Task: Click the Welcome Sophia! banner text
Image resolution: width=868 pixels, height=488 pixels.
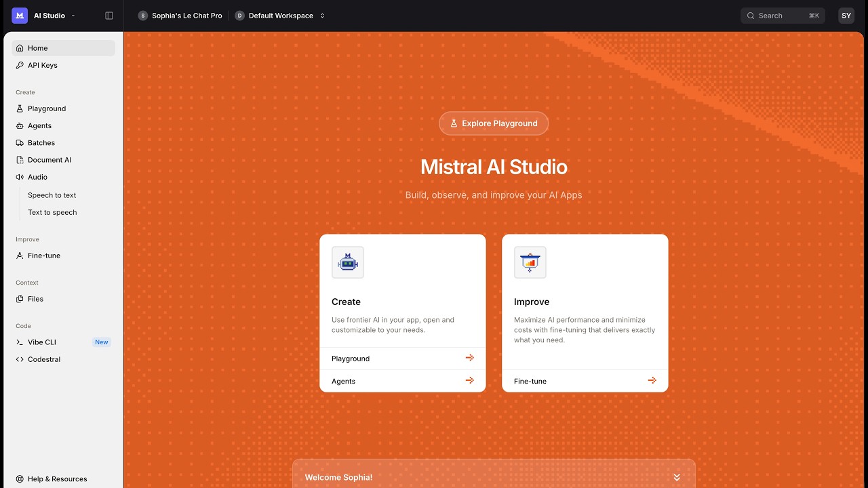Action: [x=338, y=478]
